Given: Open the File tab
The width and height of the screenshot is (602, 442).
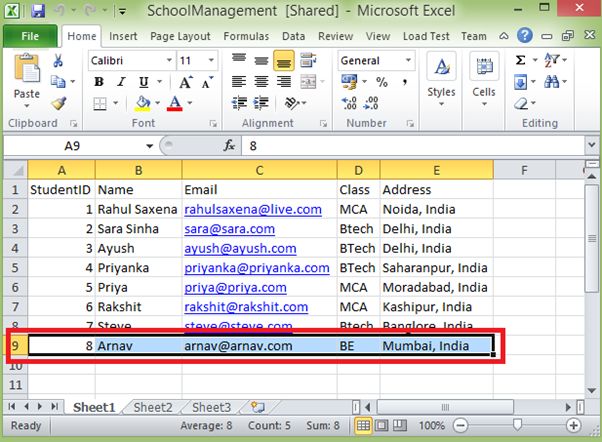Looking at the screenshot, I should pyautogui.click(x=30, y=36).
